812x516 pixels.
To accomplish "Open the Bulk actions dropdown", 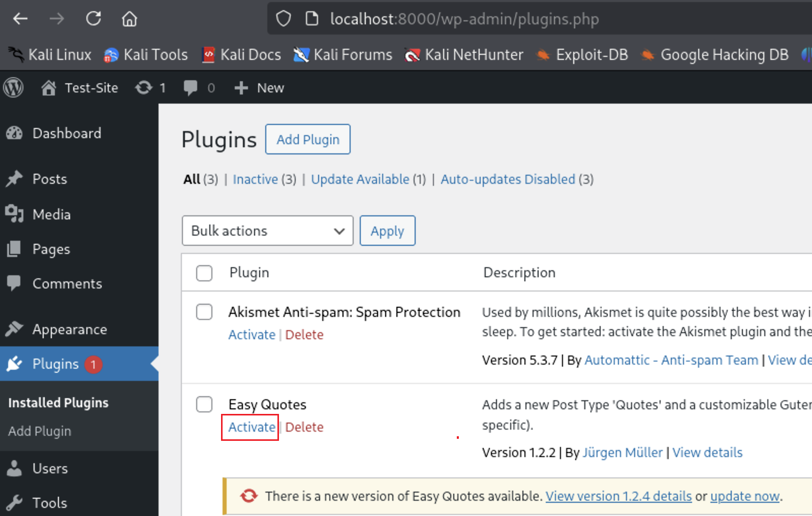I will [x=267, y=231].
